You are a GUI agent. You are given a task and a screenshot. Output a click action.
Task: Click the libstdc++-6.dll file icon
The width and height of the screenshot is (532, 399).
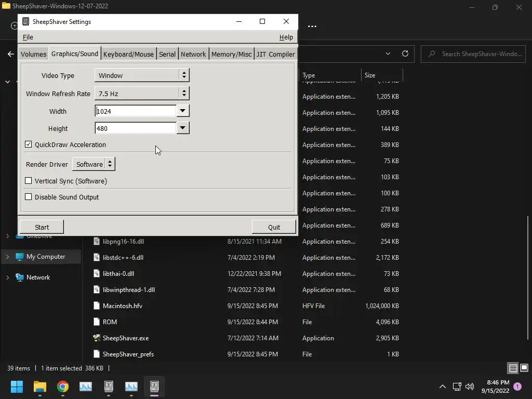97,258
